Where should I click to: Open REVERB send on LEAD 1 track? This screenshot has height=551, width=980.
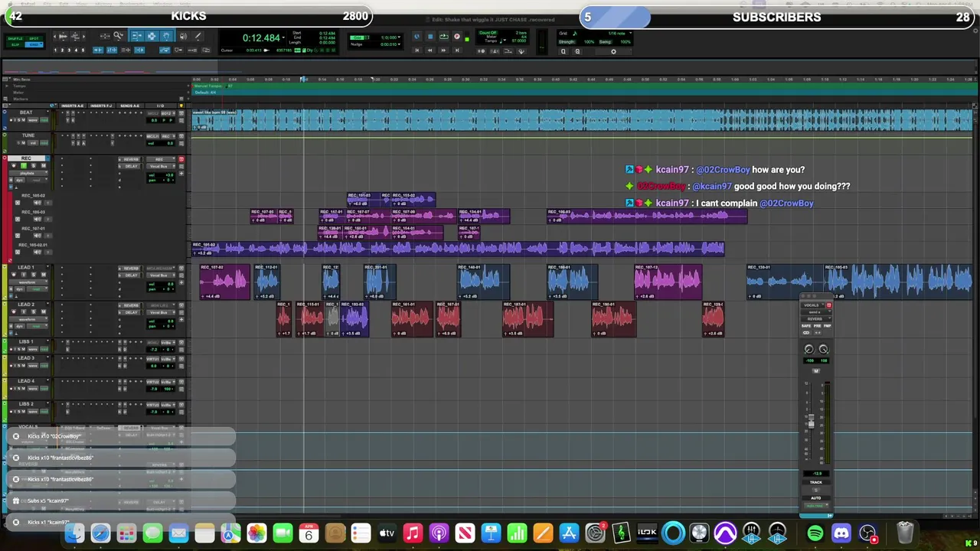[130, 269]
